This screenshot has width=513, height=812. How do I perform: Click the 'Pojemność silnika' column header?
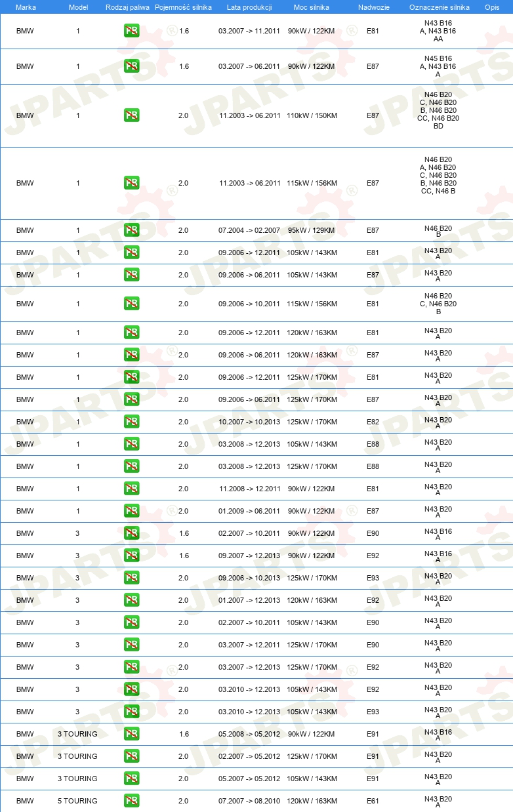point(183,7)
